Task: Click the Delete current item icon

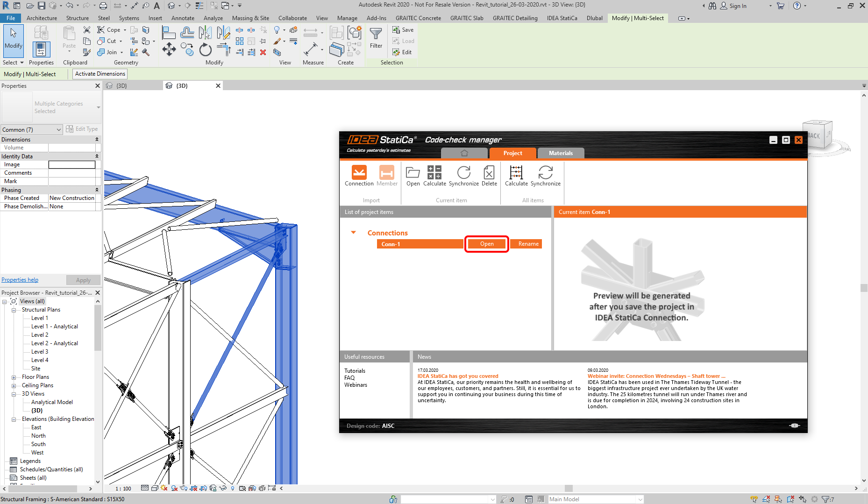Action: [489, 173]
